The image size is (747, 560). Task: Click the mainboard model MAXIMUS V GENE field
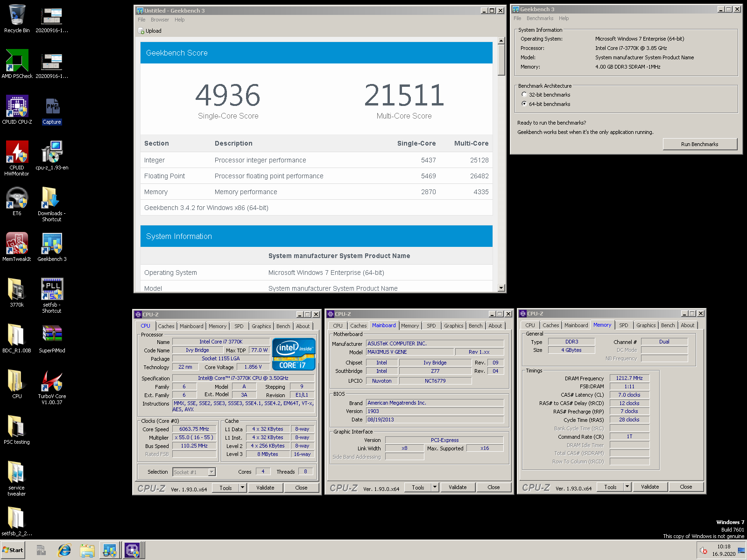point(410,352)
